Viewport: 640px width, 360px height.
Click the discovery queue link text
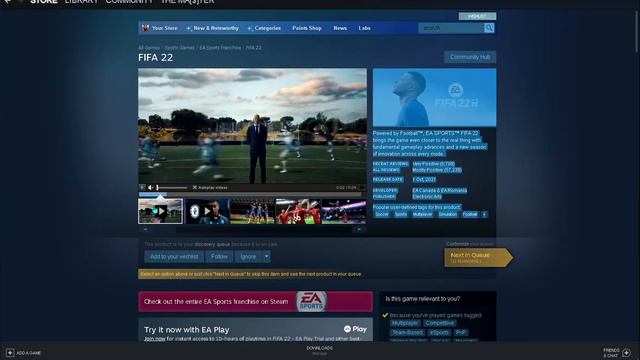[x=212, y=244]
